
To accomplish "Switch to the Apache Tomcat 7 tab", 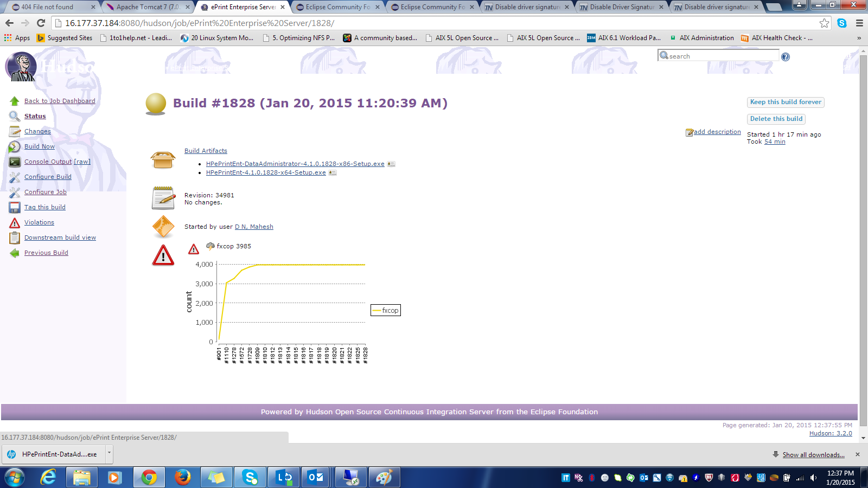I will click(x=146, y=7).
